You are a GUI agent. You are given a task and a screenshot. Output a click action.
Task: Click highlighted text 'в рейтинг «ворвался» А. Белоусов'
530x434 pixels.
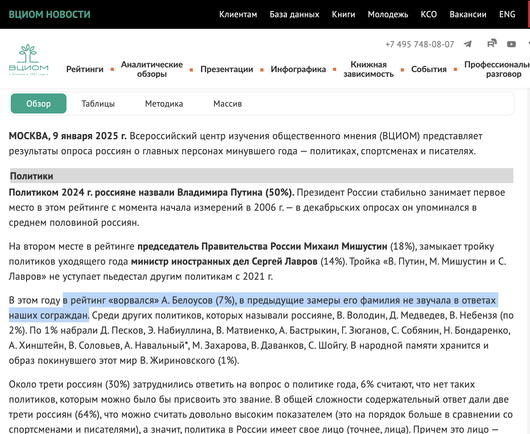coord(138,300)
